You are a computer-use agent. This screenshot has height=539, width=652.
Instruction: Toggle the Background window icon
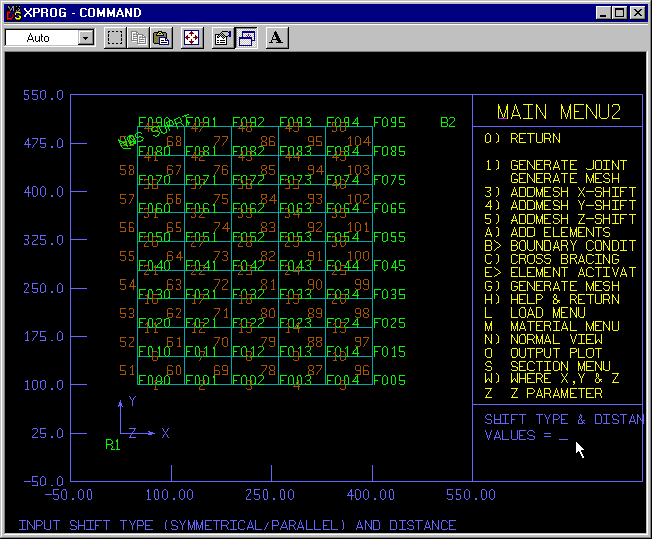coord(246,38)
